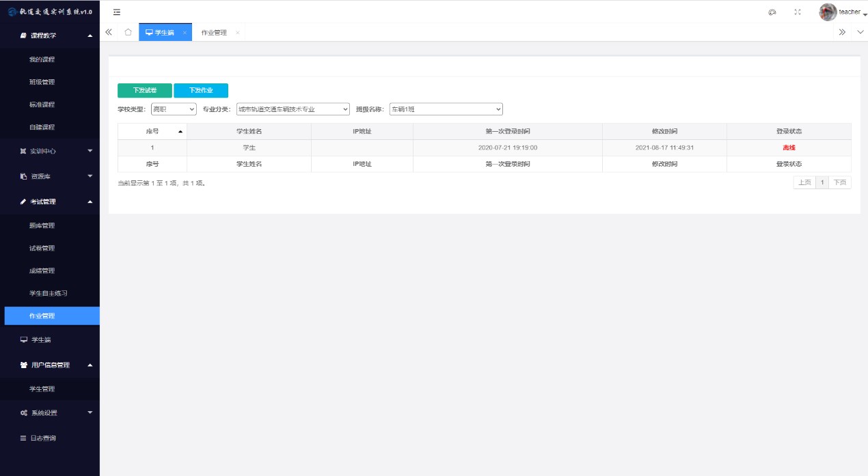Viewport: 868px width, 476px height.
Task: Open the 班级名称 dropdown
Action: [x=446, y=109]
